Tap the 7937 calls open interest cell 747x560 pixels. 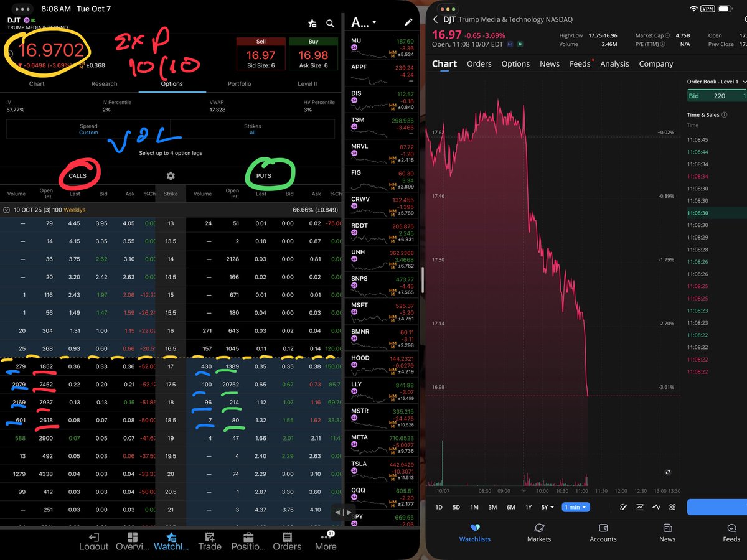(x=46, y=402)
